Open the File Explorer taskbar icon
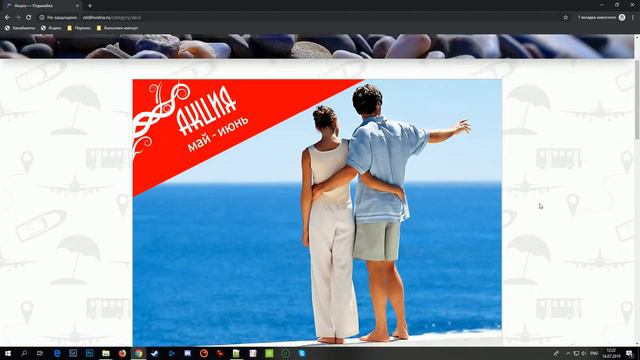 [106, 353]
